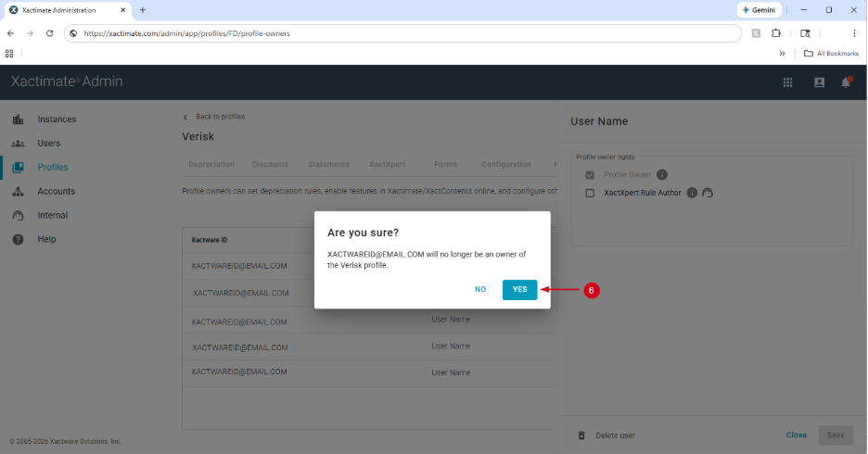
Task: Switch to the Forms tab
Action: 446,164
